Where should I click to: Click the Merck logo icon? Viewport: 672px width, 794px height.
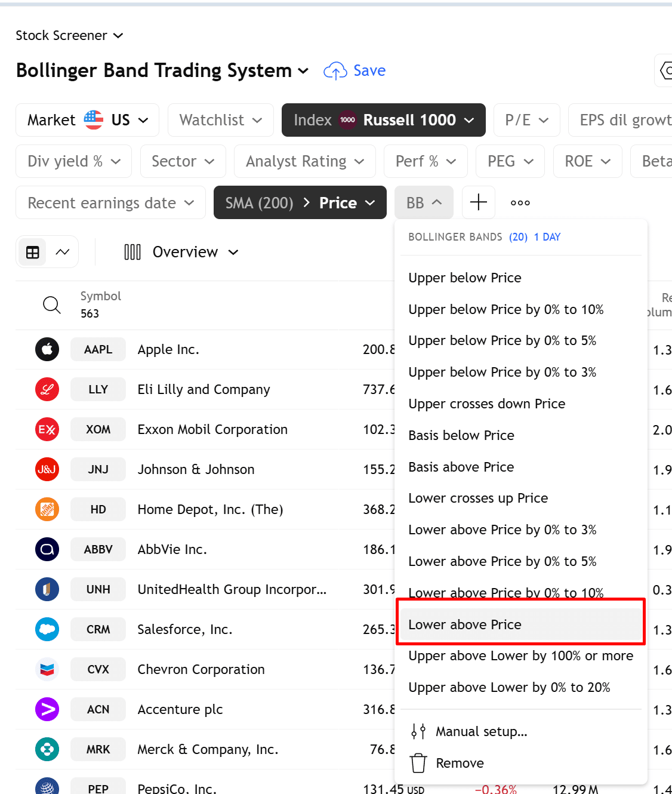click(x=47, y=749)
